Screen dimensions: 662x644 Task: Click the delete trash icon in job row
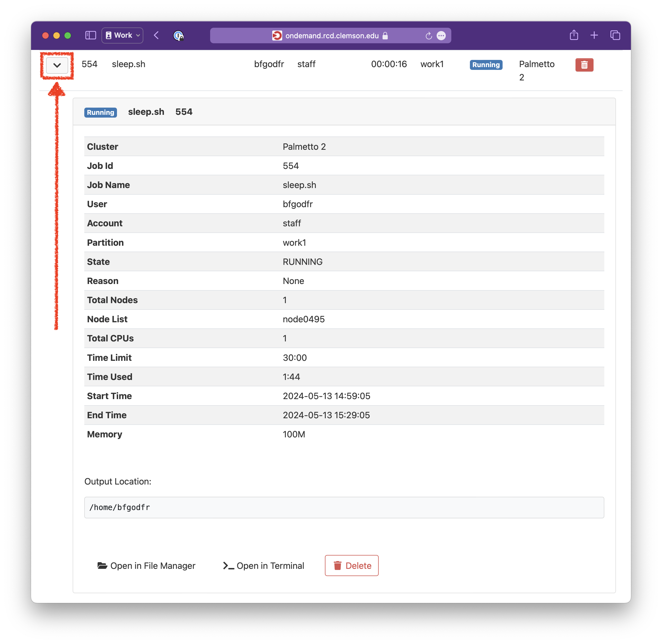[x=585, y=64]
